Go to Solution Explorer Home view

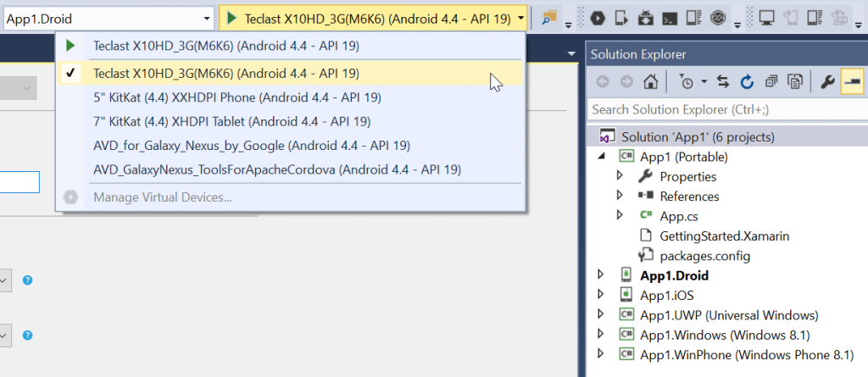[650, 82]
